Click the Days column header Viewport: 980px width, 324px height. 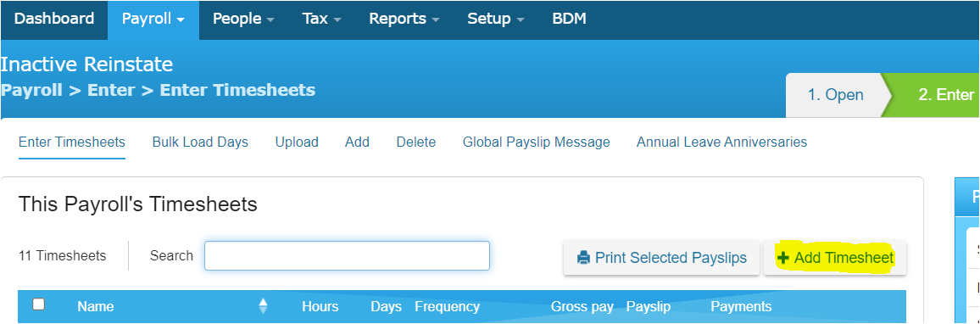click(x=386, y=306)
